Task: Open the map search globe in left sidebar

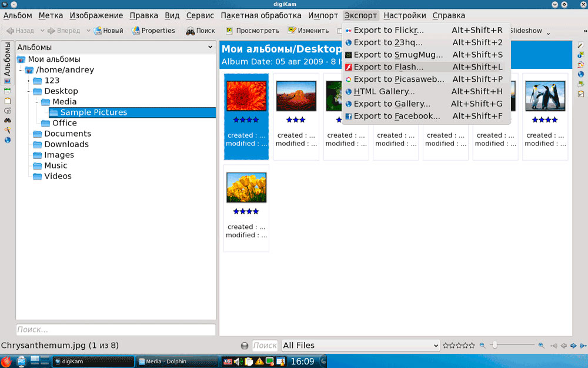Action: pyautogui.click(x=8, y=140)
